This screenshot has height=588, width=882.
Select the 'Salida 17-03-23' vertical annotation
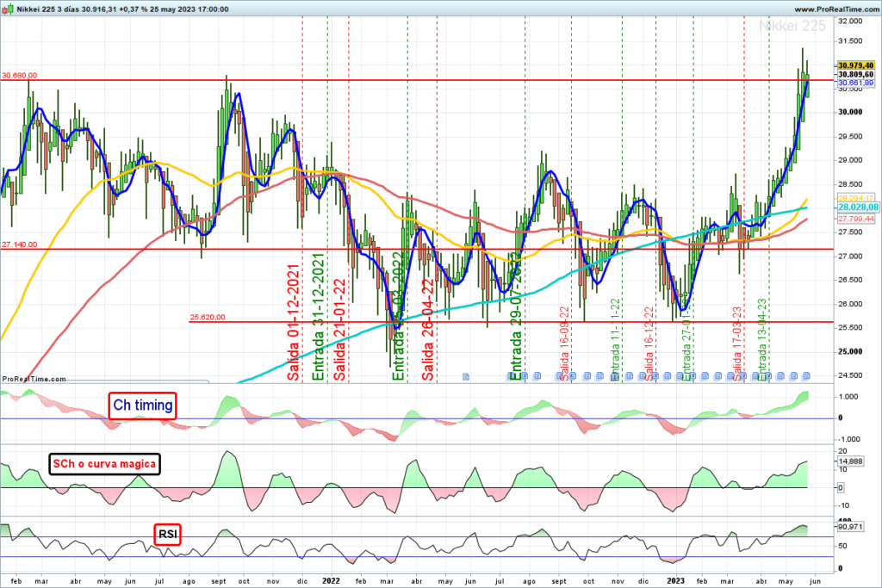tap(737, 344)
